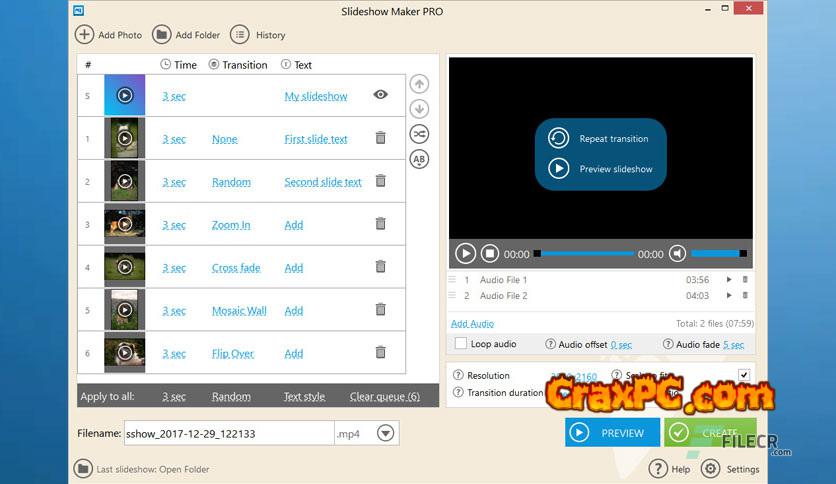
Task: Enable Loop audio checkbox
Action: click(461, 343)
